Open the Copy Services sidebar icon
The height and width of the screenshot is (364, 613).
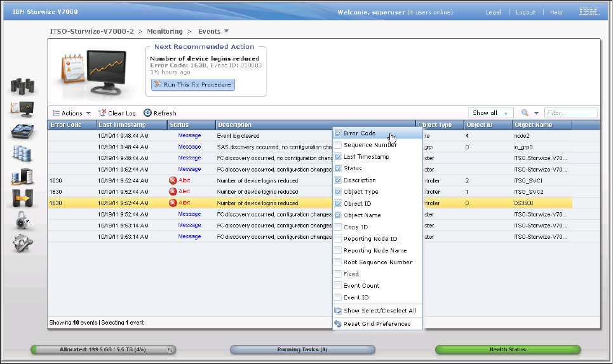pyautogui.click(x=22, y=199)
